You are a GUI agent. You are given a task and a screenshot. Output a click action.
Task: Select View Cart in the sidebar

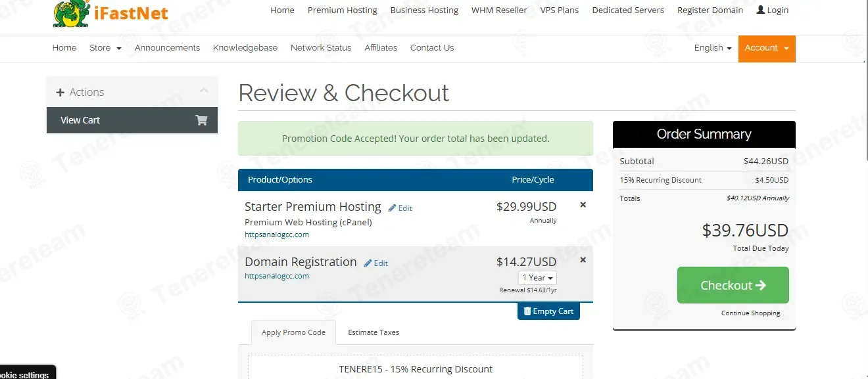coord(132,120)
